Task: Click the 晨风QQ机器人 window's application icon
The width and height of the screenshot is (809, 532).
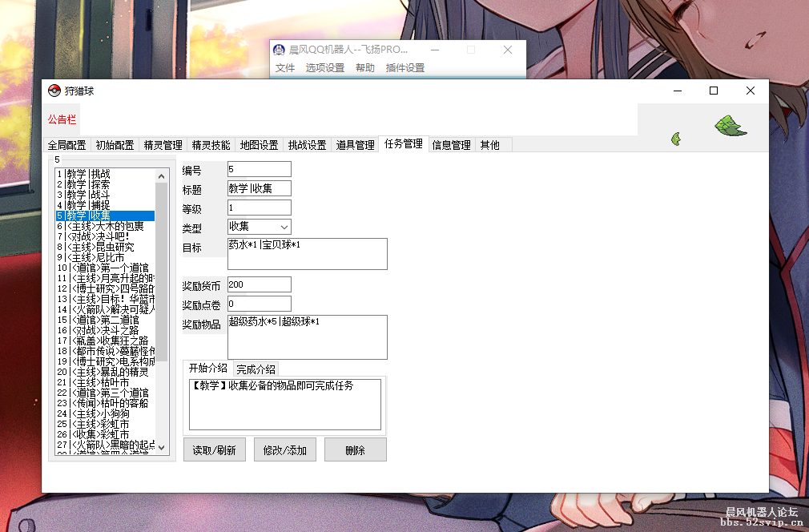Action: pyautogui.click(x=279, y=49)
